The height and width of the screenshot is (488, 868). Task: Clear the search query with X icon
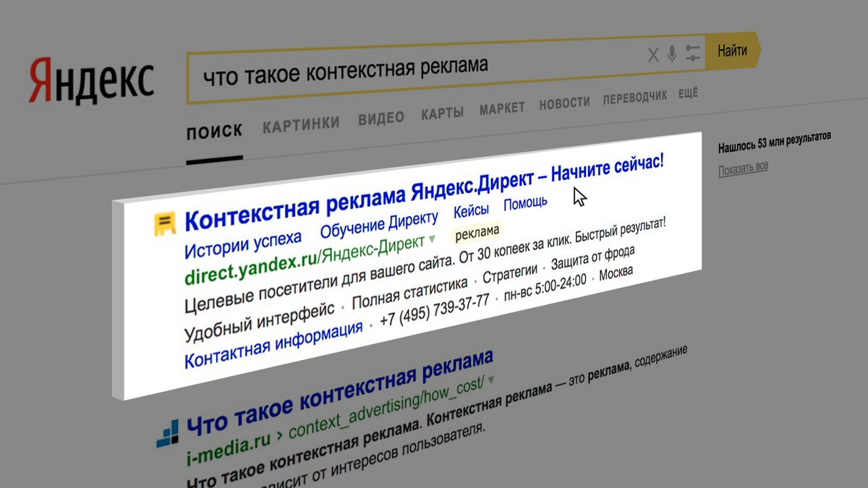[x=653, y=55]
